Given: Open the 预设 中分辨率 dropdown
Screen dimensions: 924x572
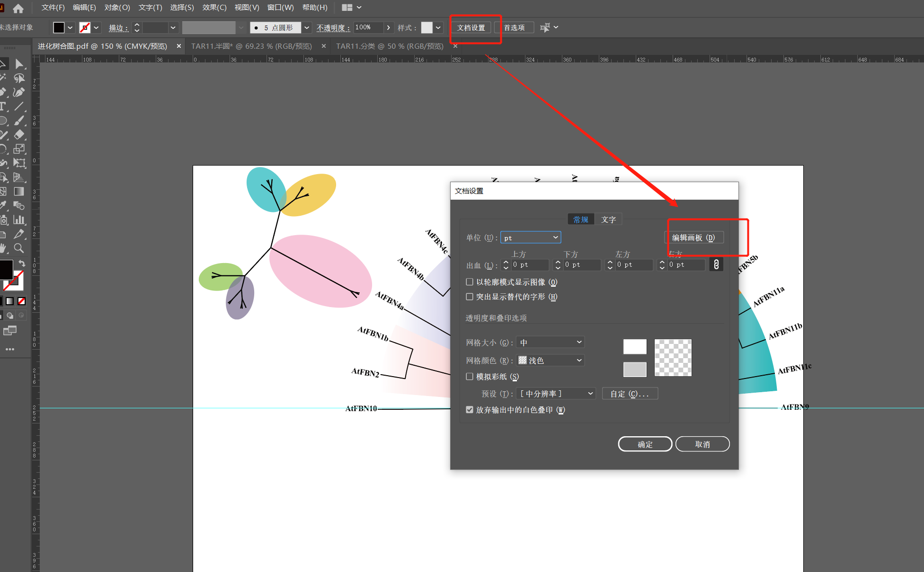Looking at the screenshot, I should pos(556,394).
